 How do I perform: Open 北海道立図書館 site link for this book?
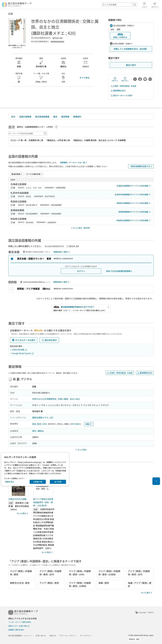point(133,186)
